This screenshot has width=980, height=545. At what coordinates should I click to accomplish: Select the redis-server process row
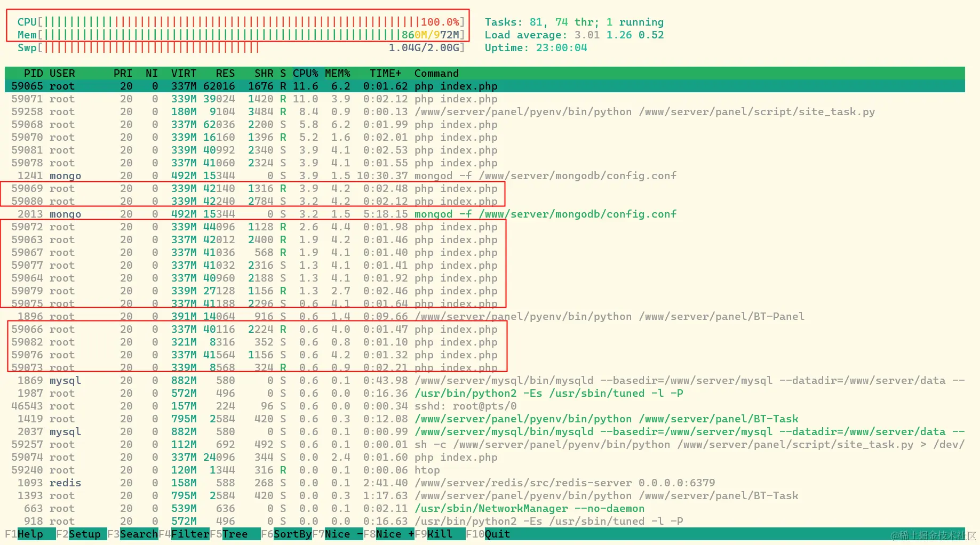[x=485, y=483]
